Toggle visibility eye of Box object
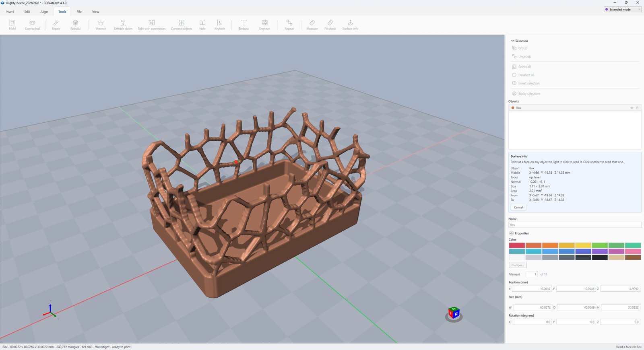The height and width of the screenshot is (350, 644). (632, 108)
